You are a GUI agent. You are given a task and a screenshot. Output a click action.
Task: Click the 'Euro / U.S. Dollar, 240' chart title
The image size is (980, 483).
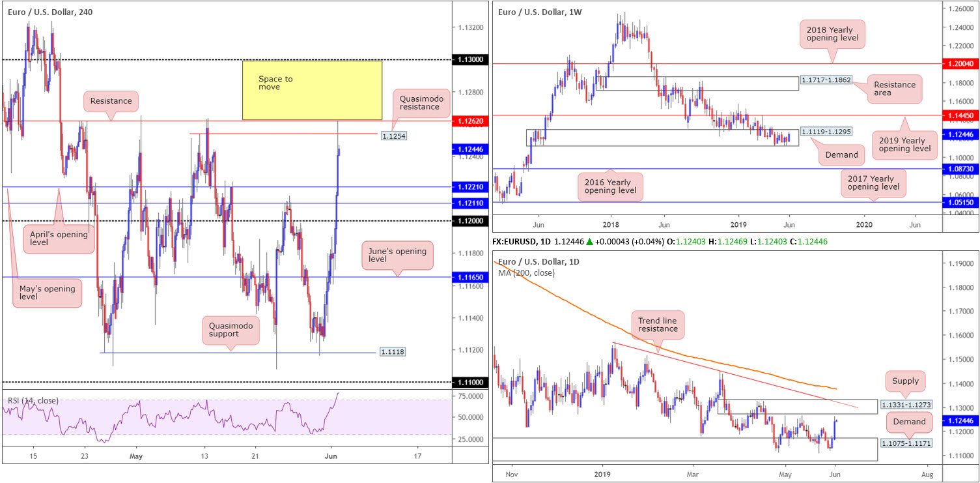[x=51, y=12]
